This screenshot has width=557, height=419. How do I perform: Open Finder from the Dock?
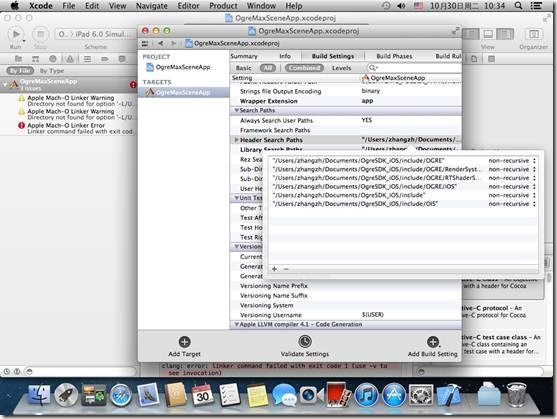point(39,395)
